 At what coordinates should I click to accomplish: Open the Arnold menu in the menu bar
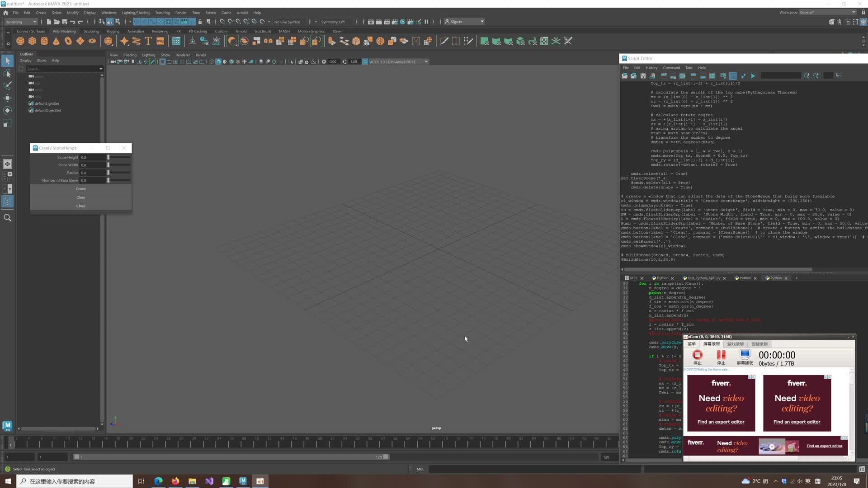pyautogui.click(x=242, y=13)
